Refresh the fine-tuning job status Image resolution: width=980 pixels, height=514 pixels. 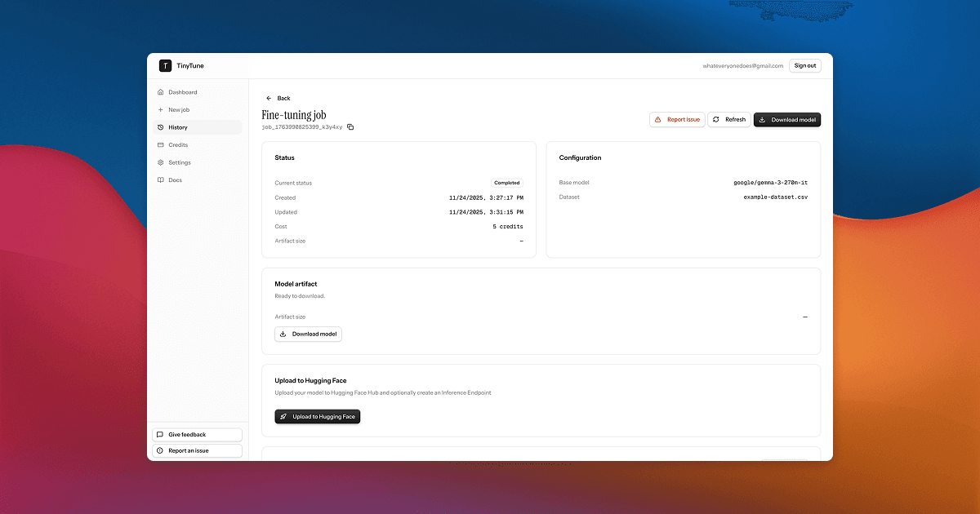(x=728, y=120)
